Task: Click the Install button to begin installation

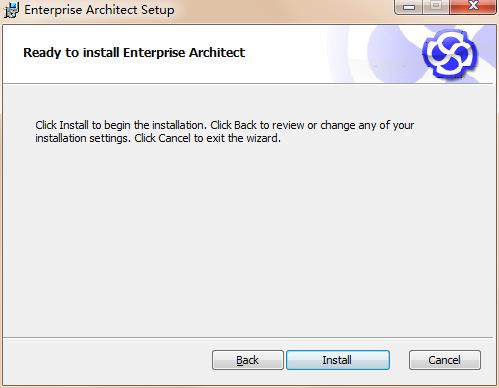Action: 338,360
